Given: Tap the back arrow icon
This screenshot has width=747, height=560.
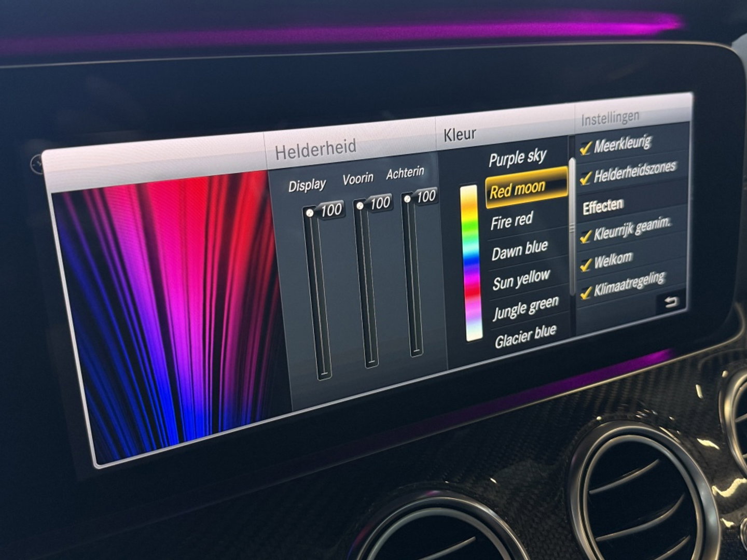Looking at the screenshot, I should click(671, 302).
